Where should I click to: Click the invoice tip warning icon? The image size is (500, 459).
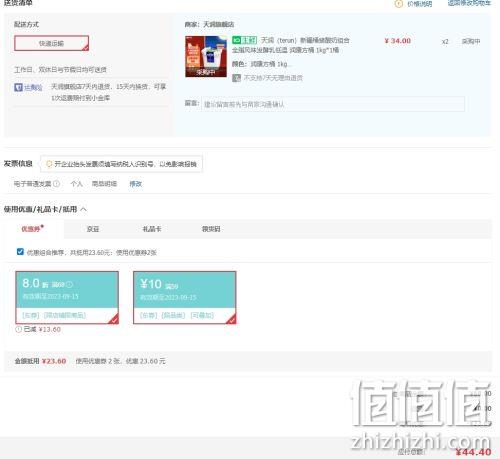49,164
